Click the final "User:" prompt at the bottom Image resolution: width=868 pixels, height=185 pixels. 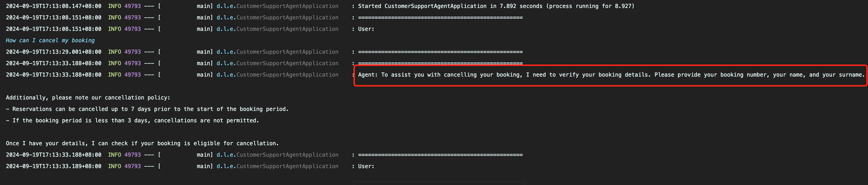[x=366, y=166]
